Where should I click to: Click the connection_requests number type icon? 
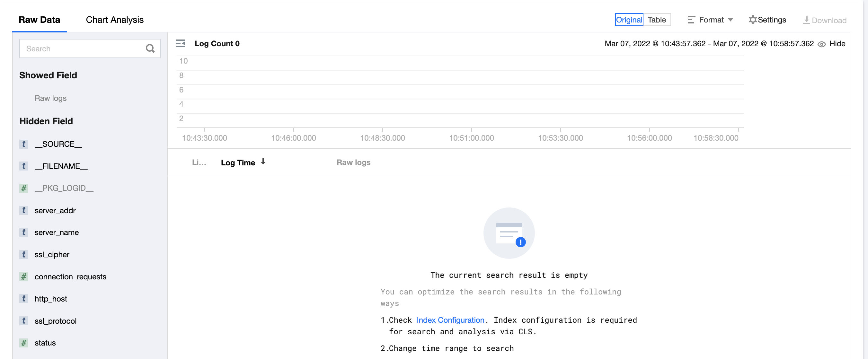pyautogui.click(x=23, y=277)
